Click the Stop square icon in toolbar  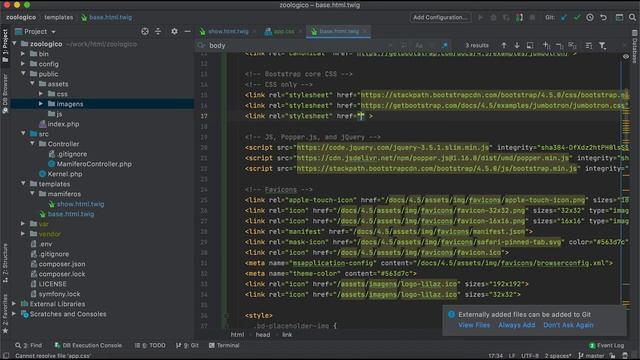tap(532, 18)
